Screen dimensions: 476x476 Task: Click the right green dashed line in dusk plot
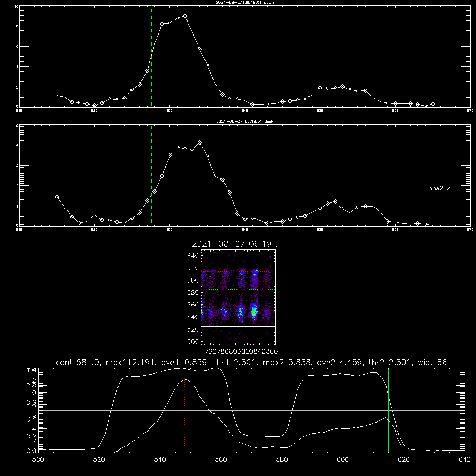(x=263, y=175)
